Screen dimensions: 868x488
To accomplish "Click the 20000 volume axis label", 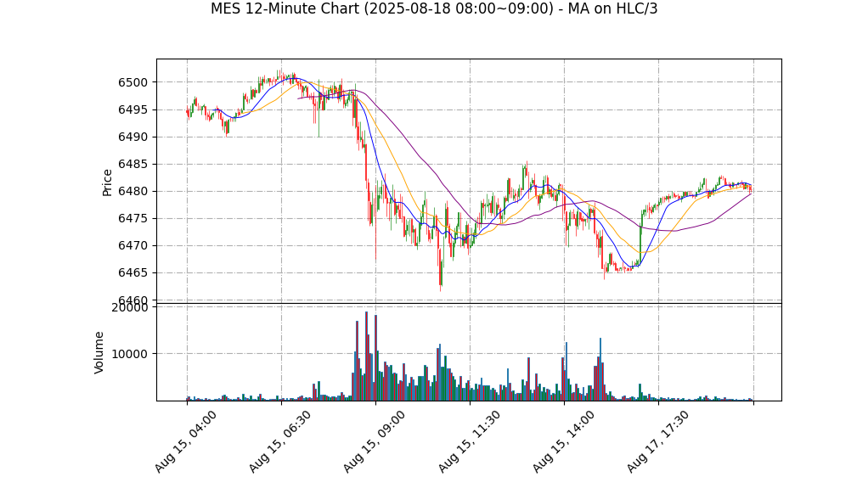I will [x=130, y=307].
